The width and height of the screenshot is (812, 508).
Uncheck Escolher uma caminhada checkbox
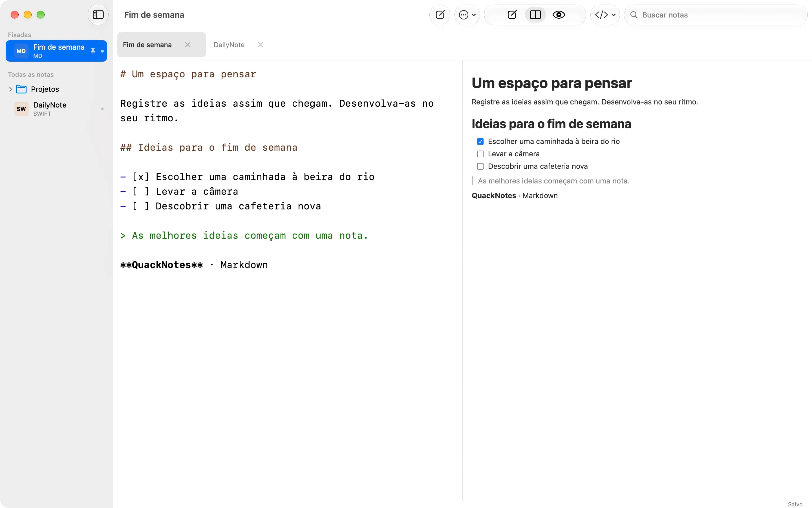(x=480, y=141)
